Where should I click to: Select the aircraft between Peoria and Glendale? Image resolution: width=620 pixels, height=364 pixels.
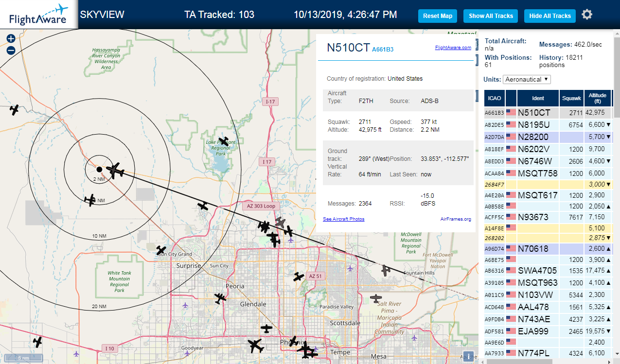pos(220,298)
